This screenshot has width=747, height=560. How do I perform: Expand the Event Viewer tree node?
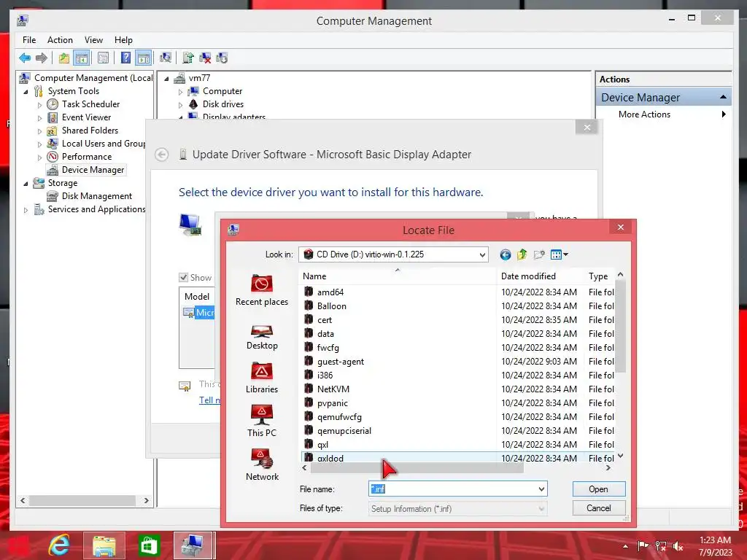coord(39,117)
